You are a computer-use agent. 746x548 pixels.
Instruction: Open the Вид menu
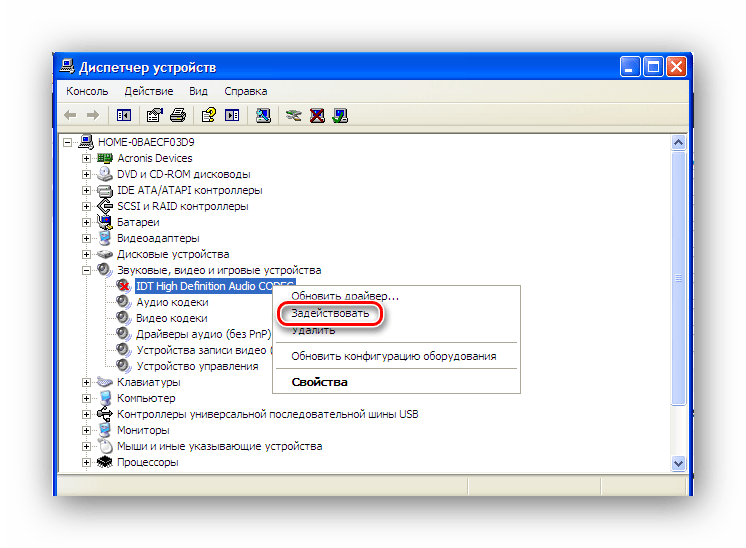pyautogui.click(x=198, y=91)
